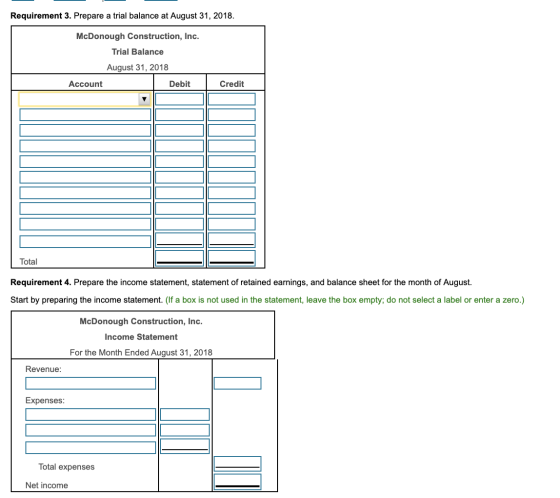Viewport: 560px width, 498px height.
Task: Select the third-row Account field in Trial Balance
Action: pyautogui.click(x=85, y=130)
